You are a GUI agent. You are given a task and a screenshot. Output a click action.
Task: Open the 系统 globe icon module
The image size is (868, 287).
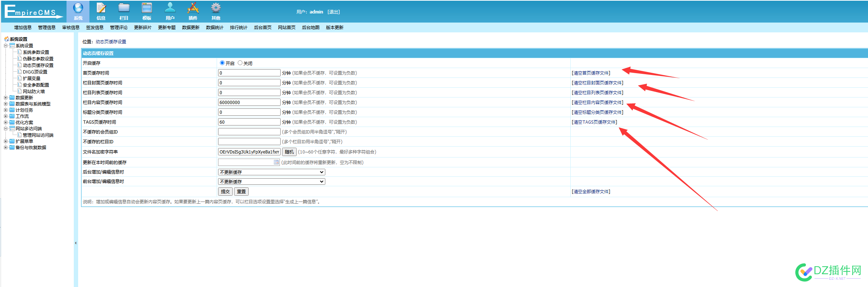point(78,8)
